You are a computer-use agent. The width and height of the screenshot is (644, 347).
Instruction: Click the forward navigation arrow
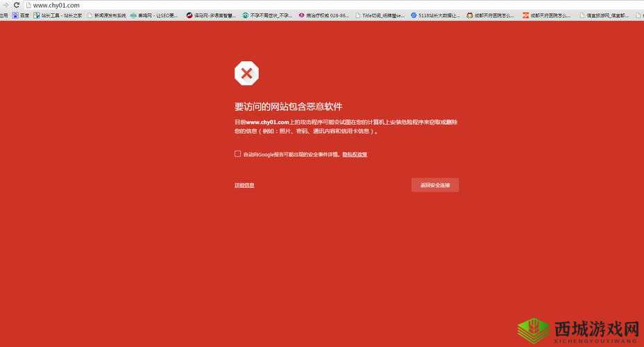click(x=6, y=5)
